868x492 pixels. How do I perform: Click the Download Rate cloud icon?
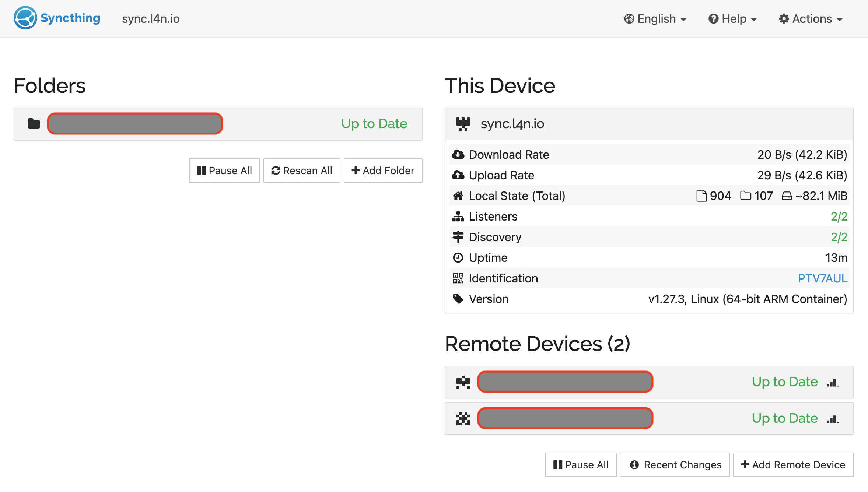[458, 155]
